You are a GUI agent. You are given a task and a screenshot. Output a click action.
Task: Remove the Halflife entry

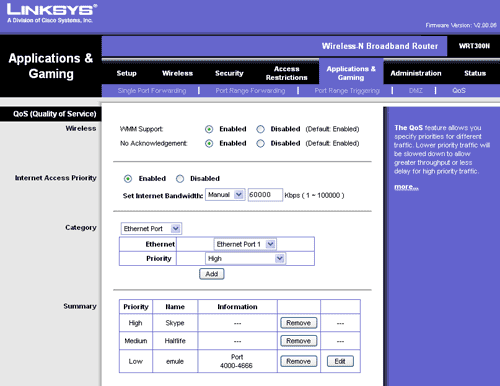(x=299, y=341)
